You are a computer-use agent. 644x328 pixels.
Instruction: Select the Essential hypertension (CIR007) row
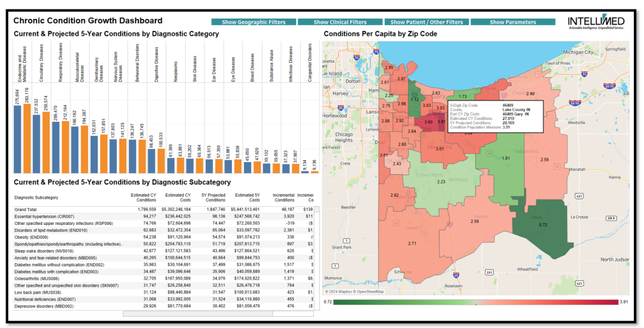(164, 216)
